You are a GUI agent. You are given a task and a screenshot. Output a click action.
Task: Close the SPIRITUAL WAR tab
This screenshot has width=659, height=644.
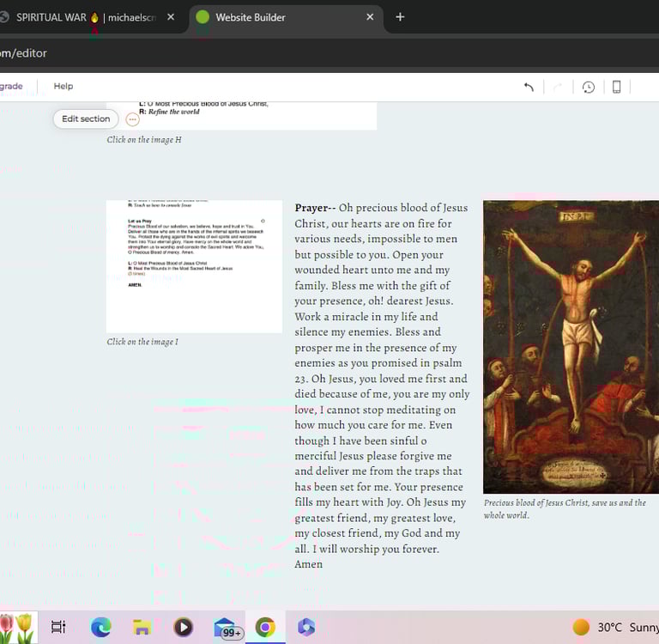pos(171,17)
